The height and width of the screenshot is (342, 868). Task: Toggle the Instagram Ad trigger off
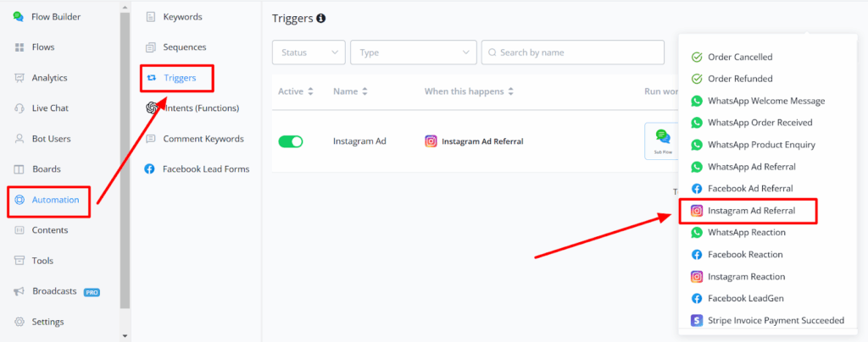click(x=290, y=141)
